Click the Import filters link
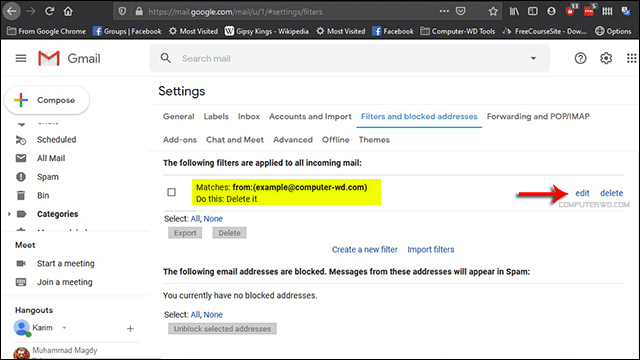 click(x=431, y=249)
